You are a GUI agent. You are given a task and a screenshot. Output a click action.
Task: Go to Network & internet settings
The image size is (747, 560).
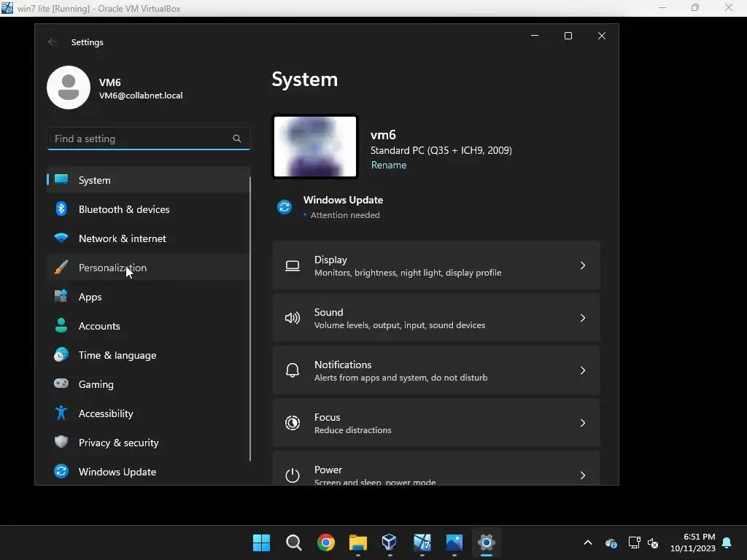point(148,238)
